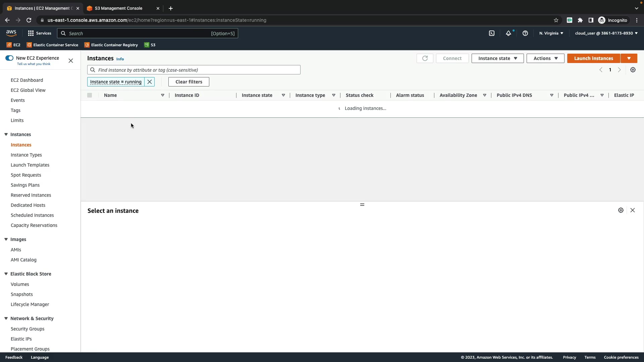
Task: Open details pane settings gear
Action: (x=621, y=210)
